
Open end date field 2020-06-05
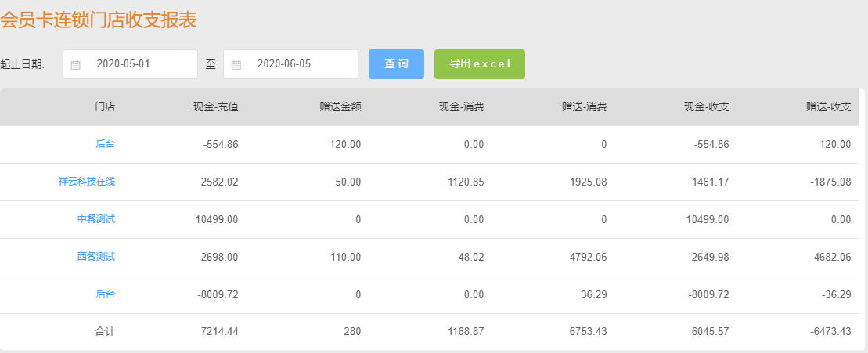pos(290,64)
